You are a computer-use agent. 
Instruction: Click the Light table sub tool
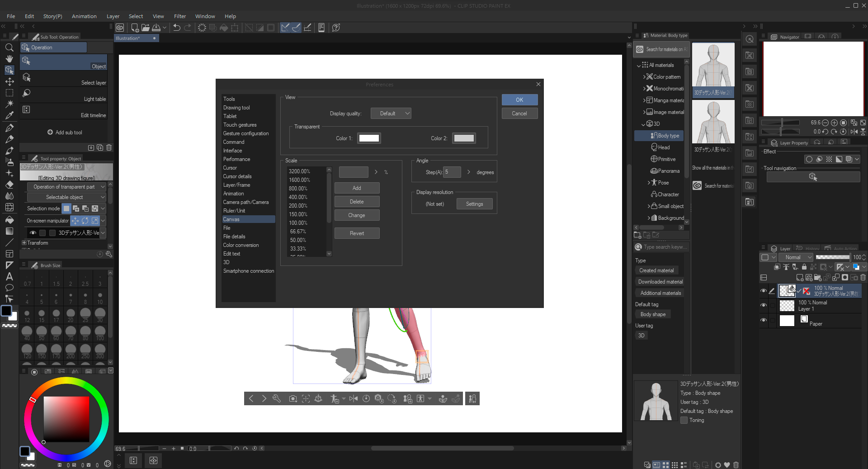(x=63, y=95)
